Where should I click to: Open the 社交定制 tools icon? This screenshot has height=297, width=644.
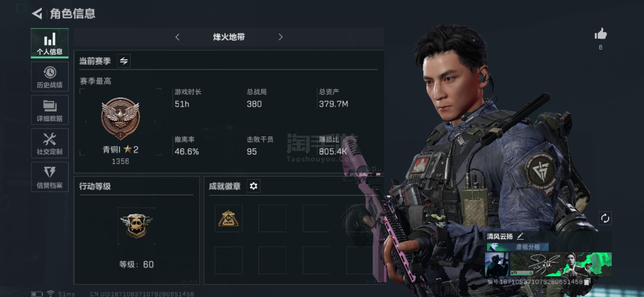pyautogui.click(x=50, y=143)
